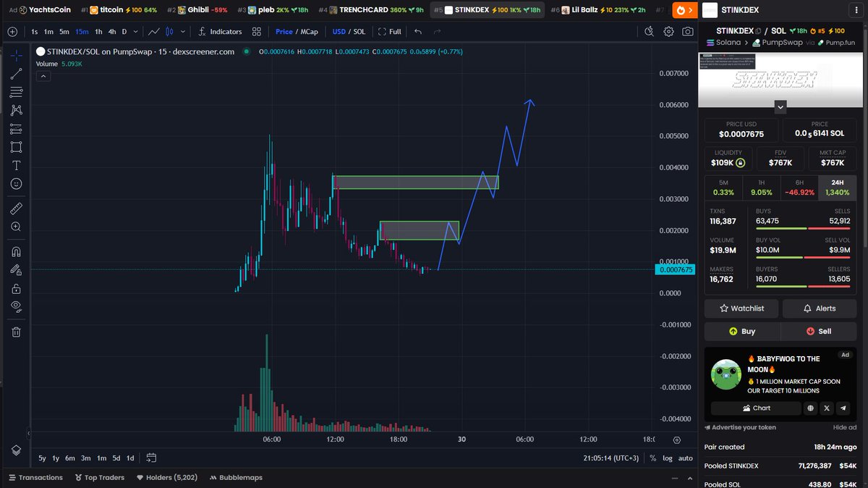Select the 1h timeframe
This screenshot has height=488, width=868.
pos(99,32)
